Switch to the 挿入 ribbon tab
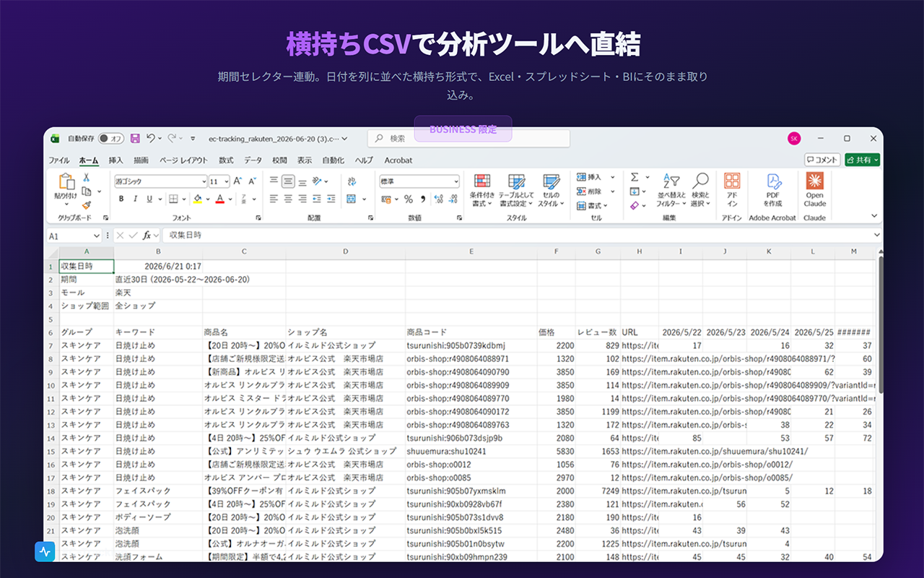Image resolution: width=924 pixels, height=578 pixels. coord(115,160)
